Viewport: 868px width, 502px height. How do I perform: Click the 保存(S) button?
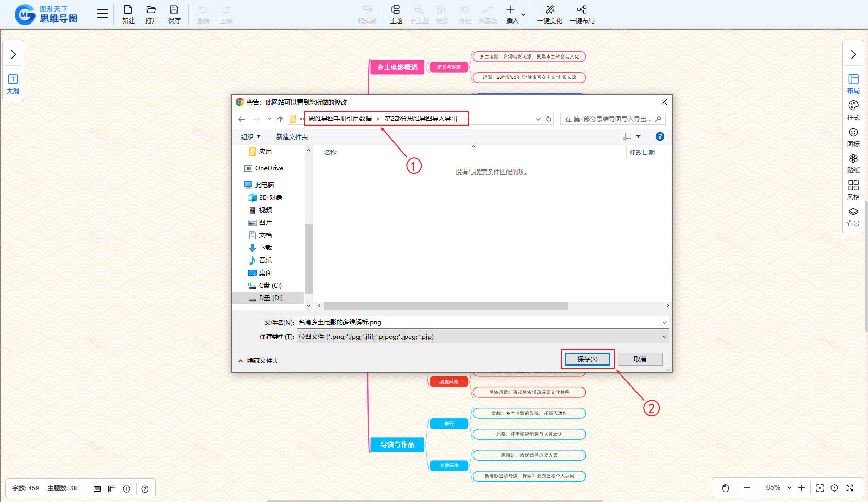(x=587, y=359)
